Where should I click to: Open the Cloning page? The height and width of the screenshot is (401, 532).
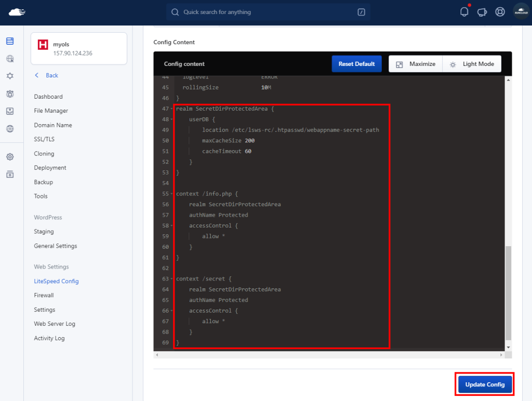coord(44,154)
